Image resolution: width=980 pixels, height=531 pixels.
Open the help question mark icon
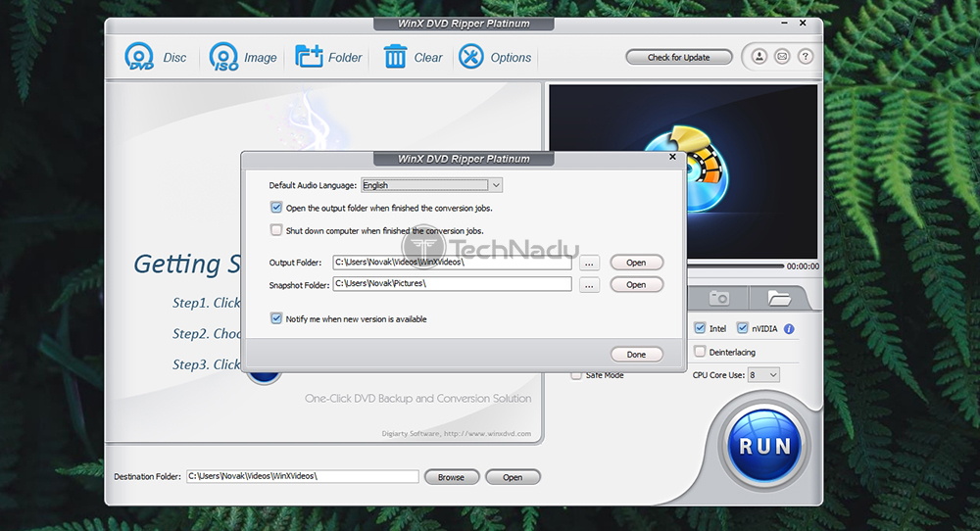coord(805,57)
